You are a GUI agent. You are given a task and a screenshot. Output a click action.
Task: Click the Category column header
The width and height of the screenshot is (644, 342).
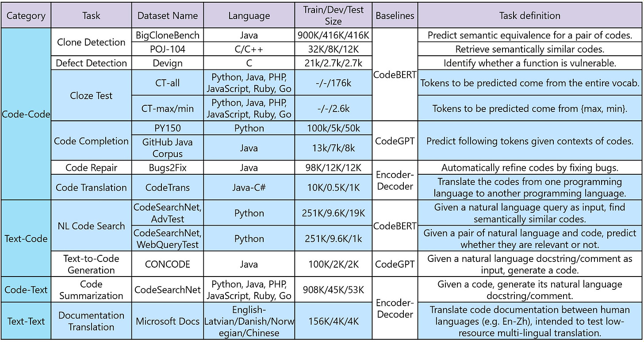click(26, 15)
